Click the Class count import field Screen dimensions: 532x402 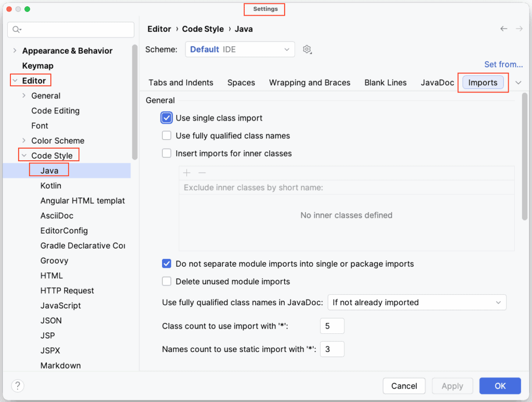pos(332,326)
